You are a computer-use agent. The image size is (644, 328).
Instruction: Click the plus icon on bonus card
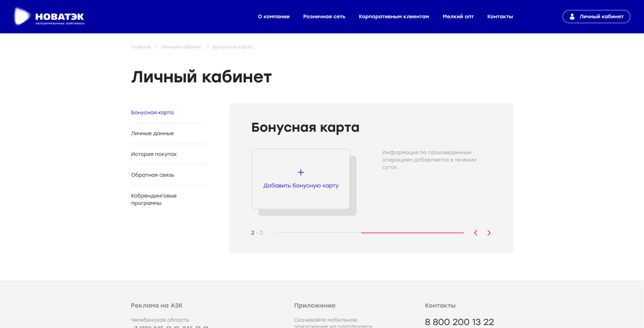(301, 172)
